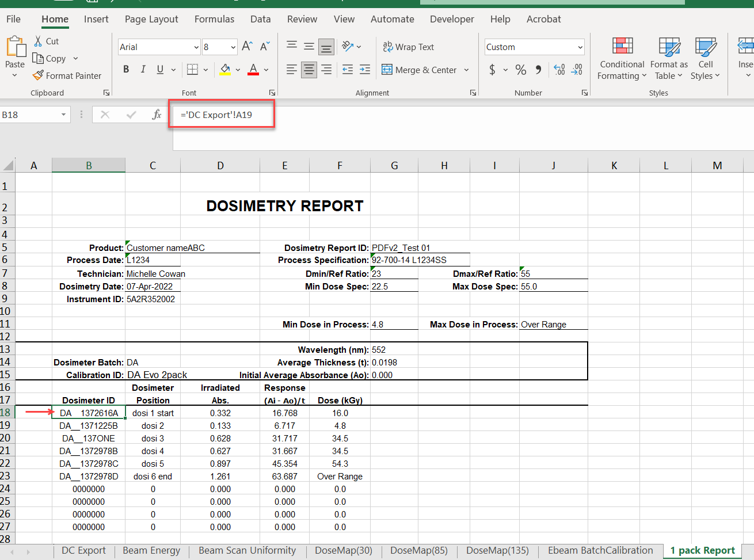Click the Paste button
The height and width of the screenshot is (560, 754).
[x=15, y=52]
